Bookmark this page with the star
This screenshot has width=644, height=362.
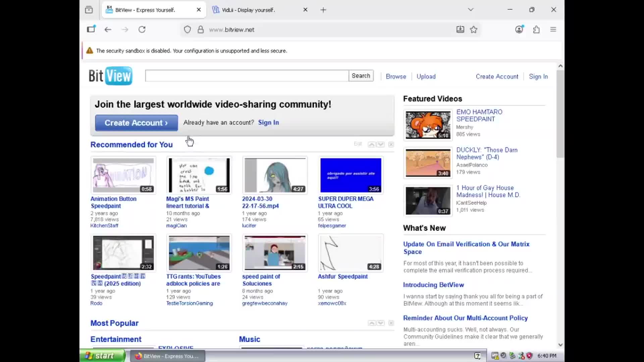tap(474, 29)
